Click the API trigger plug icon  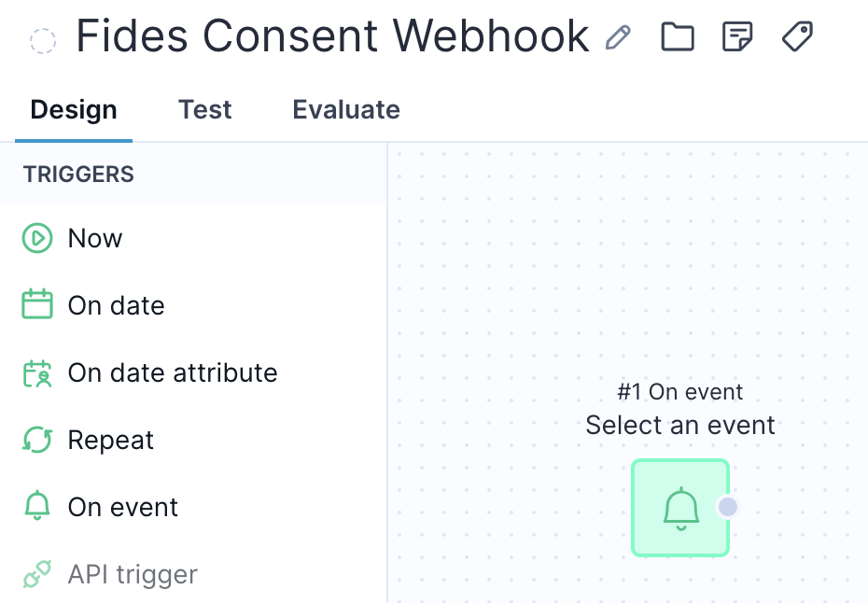tap(37, 574)
